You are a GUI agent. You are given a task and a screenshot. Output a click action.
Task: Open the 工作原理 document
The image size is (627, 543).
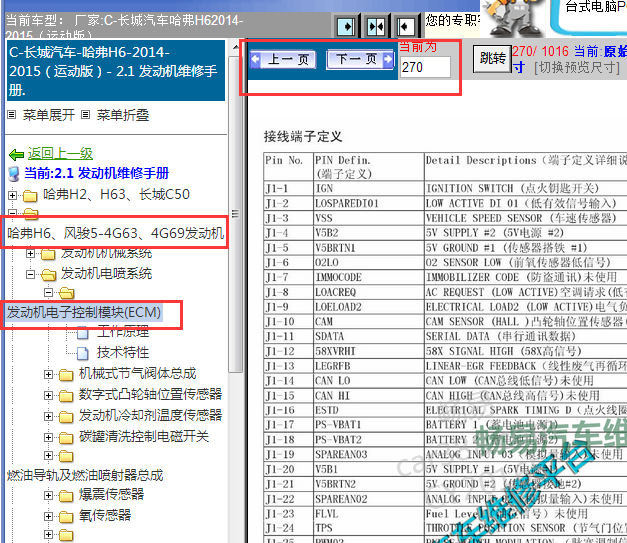pos(123,331)
